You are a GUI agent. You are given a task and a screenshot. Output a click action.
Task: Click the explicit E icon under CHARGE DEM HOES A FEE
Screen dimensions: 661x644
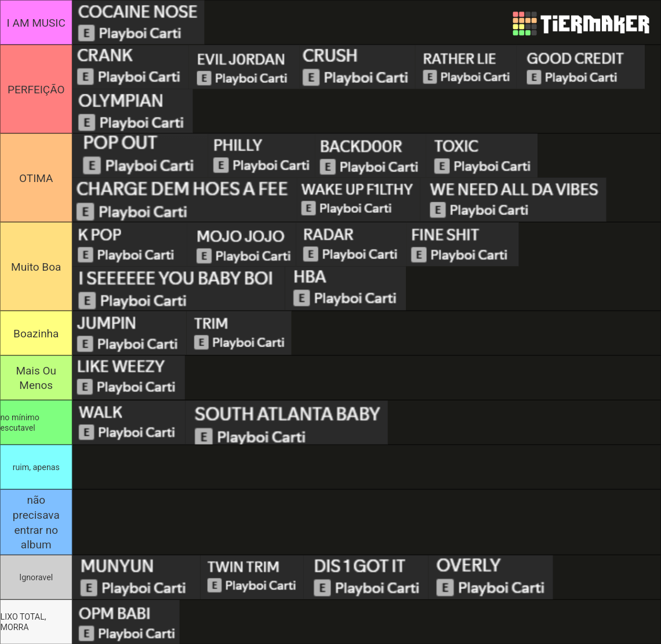click(85, 212)
